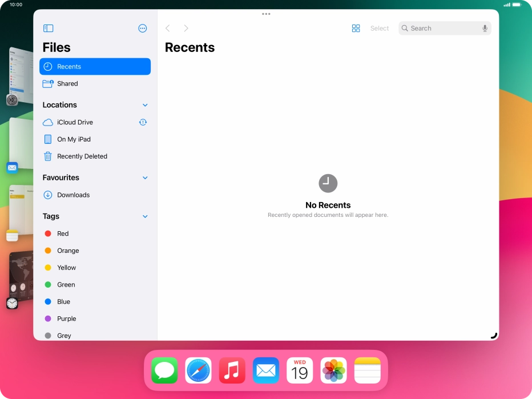Navigate back with the previous arrow
This screenshot has width=532, height=399.
(167, 28)
